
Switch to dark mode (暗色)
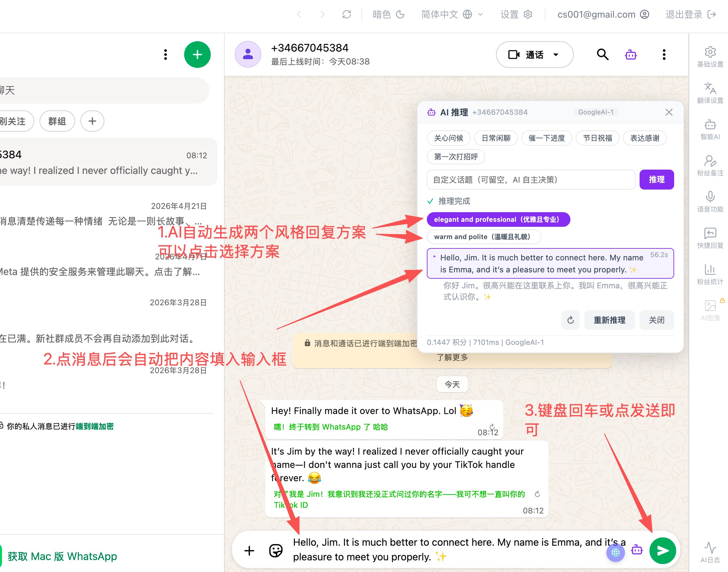(389, 14)
